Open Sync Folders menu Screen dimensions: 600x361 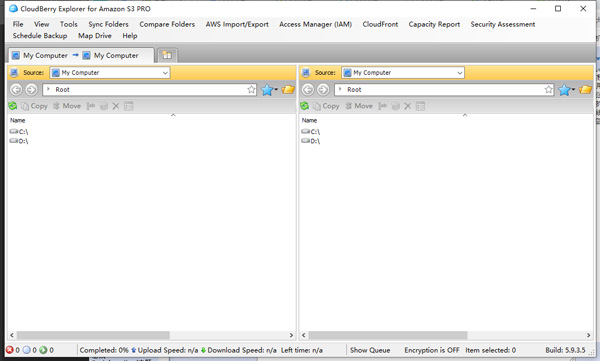[108, 24]
